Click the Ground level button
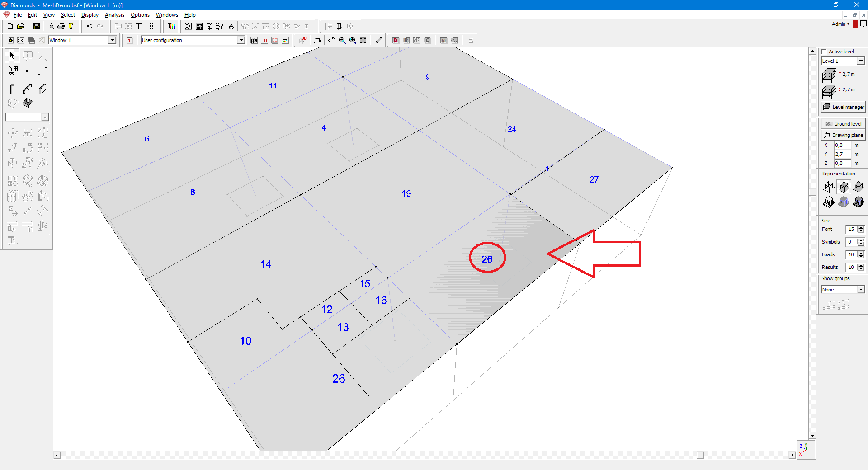 (x=844, y=124)
